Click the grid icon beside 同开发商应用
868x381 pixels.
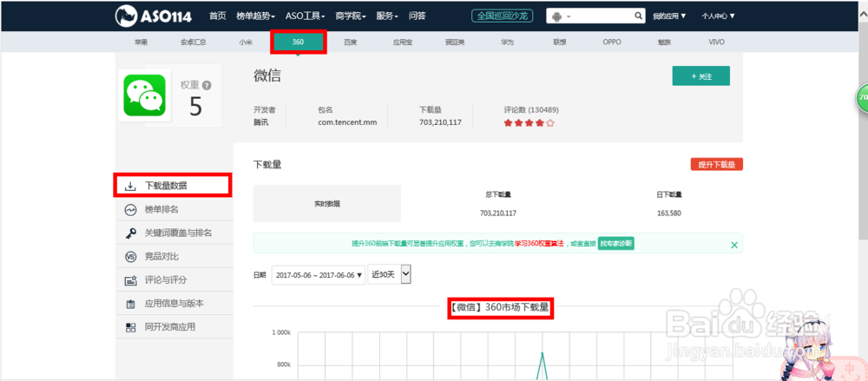point(130,327)
